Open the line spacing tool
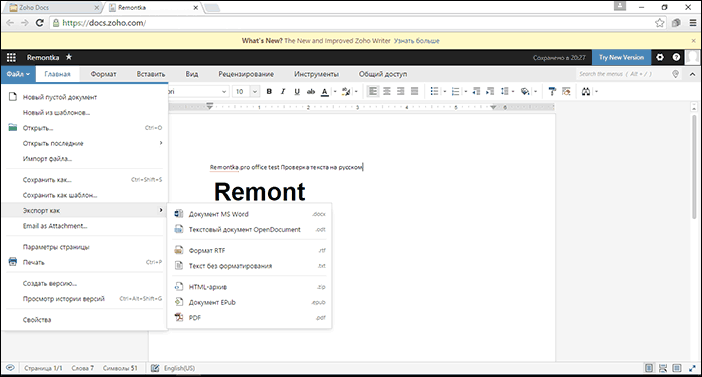This screenshot has height=377, width=702. click(x=505, y=91)
